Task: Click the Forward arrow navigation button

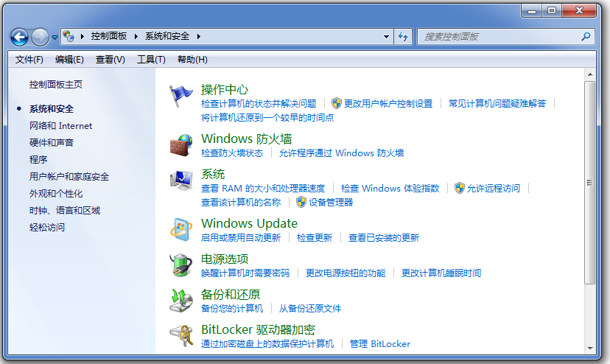Action: click(40, 38)
